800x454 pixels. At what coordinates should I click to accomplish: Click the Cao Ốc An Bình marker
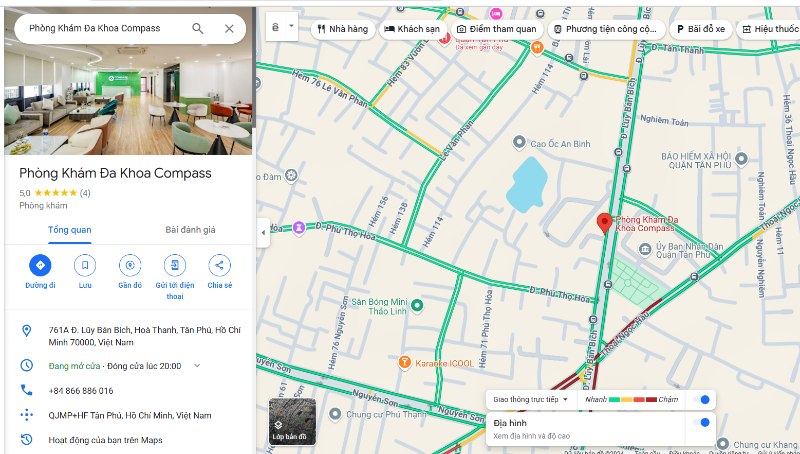click(x=519, y=142)
